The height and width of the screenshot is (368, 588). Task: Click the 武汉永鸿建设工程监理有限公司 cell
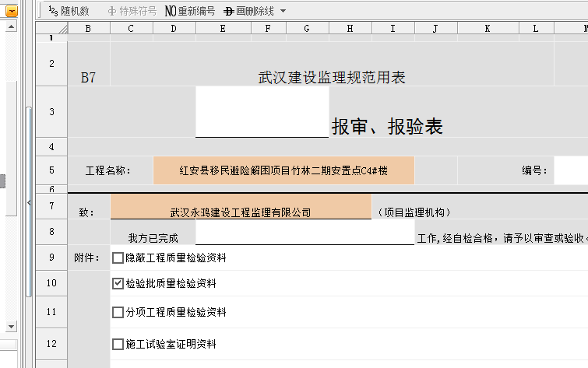(x=241, y=212)
